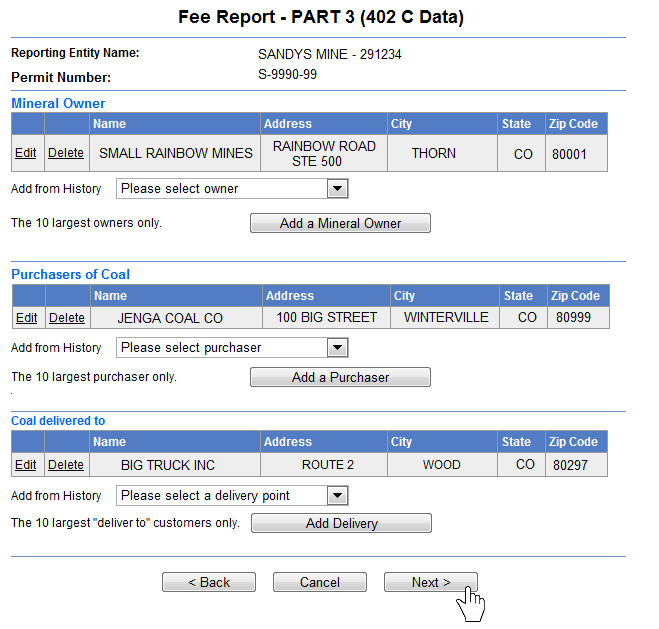Viewport: 659px width, 629px height.
Task: Click the zip code 80001 cell
Action: pos(576,153)
